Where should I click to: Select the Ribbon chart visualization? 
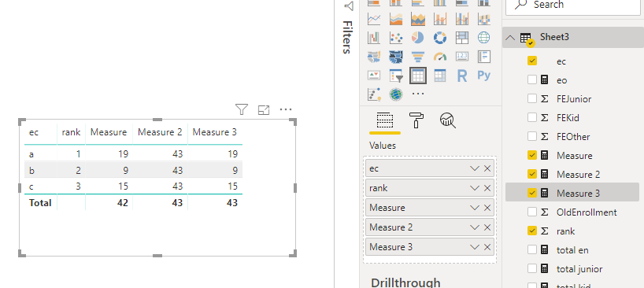[x=484, y=19]
